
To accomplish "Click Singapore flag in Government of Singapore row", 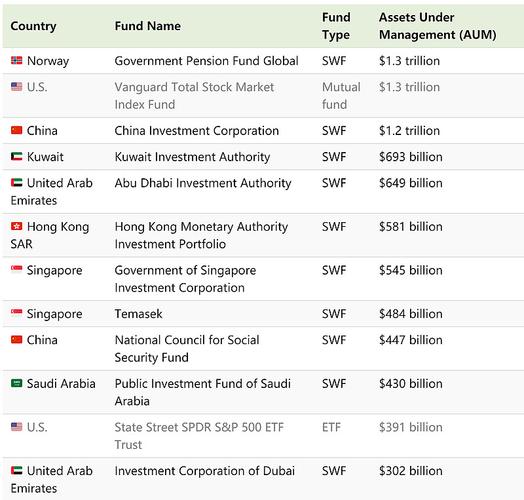I will (x=16, y=269).
